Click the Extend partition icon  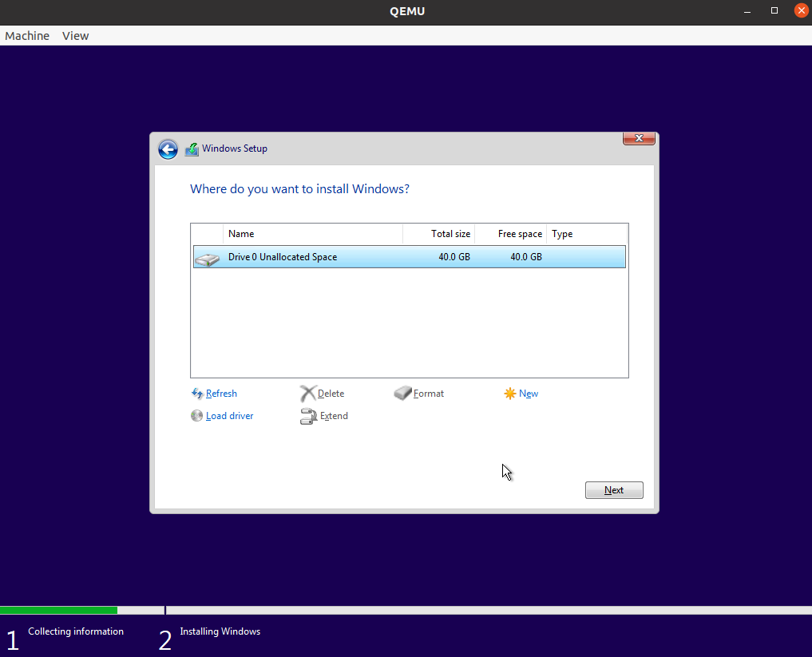308,416
